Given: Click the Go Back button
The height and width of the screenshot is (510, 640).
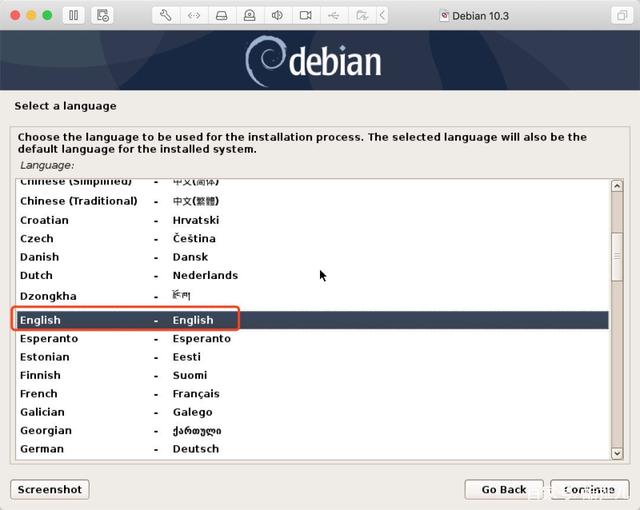Looking at the screenshot, I should pyautogui.click(x=504, y=489).
